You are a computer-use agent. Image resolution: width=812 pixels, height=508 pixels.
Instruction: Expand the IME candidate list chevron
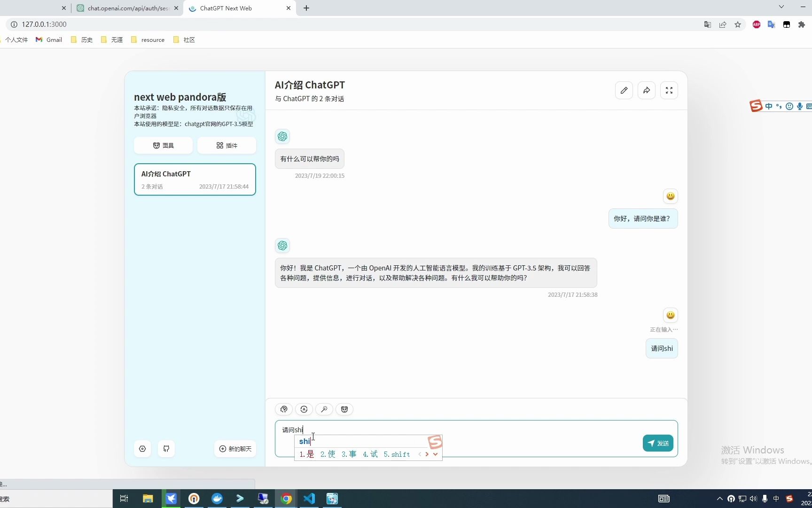click(x=436, y=454)
